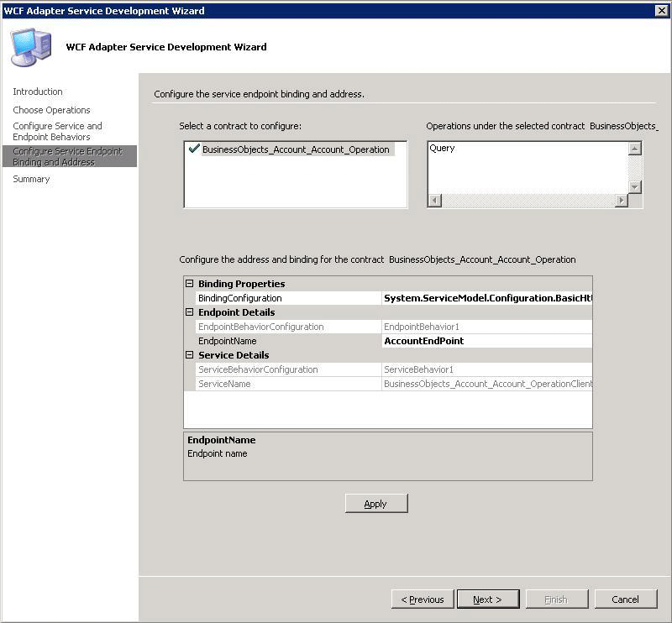Collapse the Service Details section
This screenshot has height=623, width=672.
[x=190, y=355]
